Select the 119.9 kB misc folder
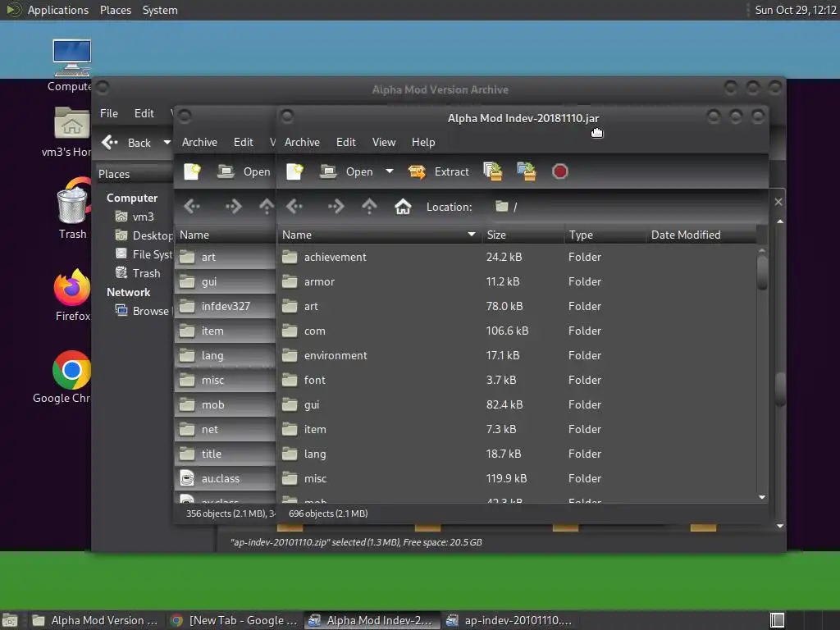 (x=517, y=479)
